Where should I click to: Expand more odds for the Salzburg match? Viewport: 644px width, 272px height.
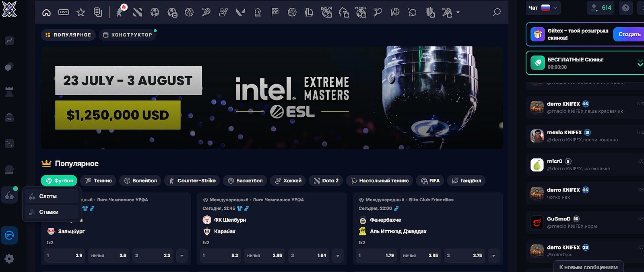[182, 256]
